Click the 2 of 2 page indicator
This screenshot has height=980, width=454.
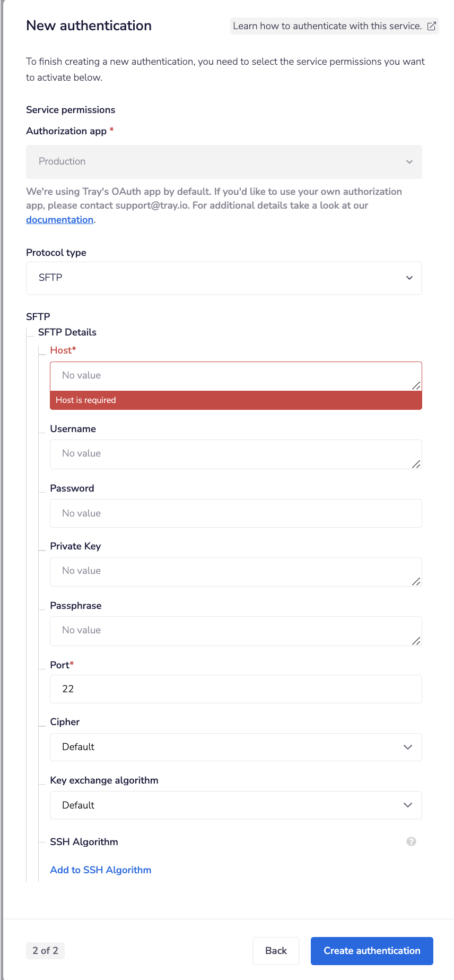click(45, 951)
